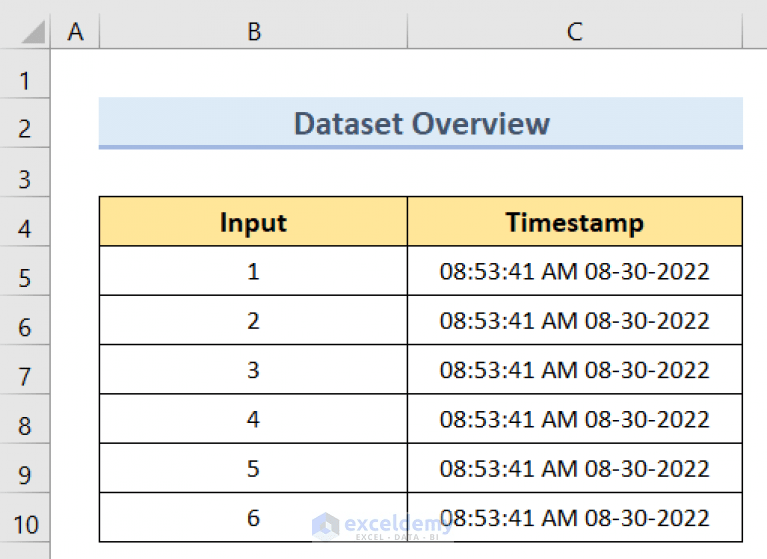Select Input cell containing 3

253,370
